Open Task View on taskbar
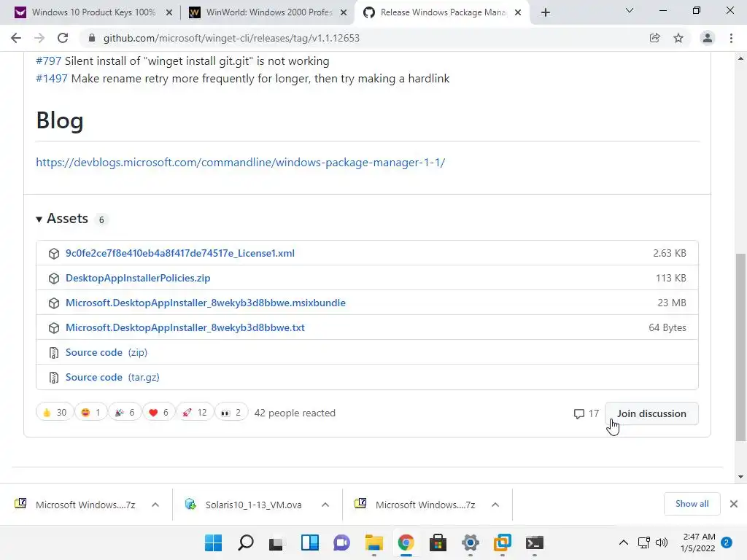Viewport: 747px width, 560px height. point(276,542)
